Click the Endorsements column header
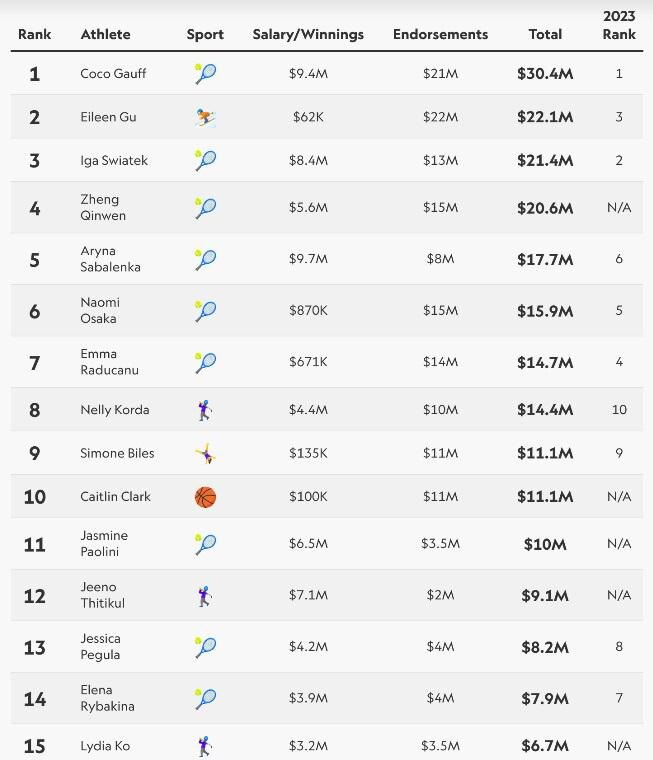 441,34
